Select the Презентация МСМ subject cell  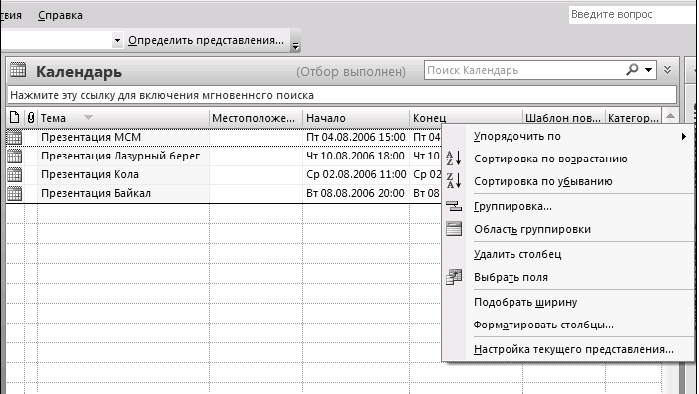[x=123, y=137]
